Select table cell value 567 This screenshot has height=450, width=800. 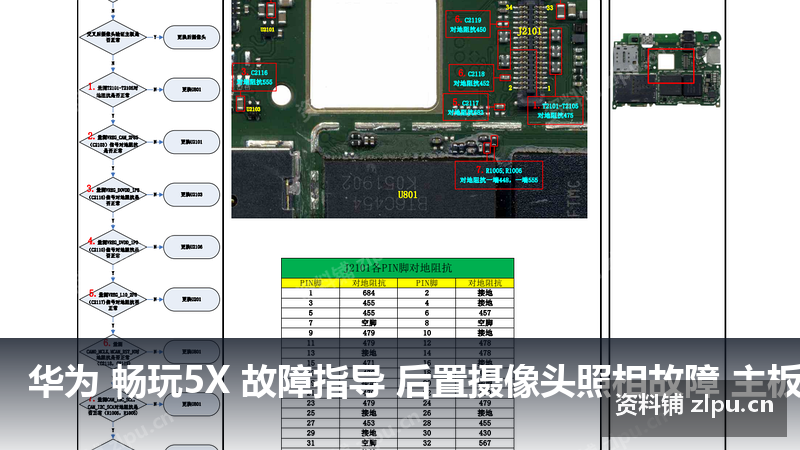(485, 443)
